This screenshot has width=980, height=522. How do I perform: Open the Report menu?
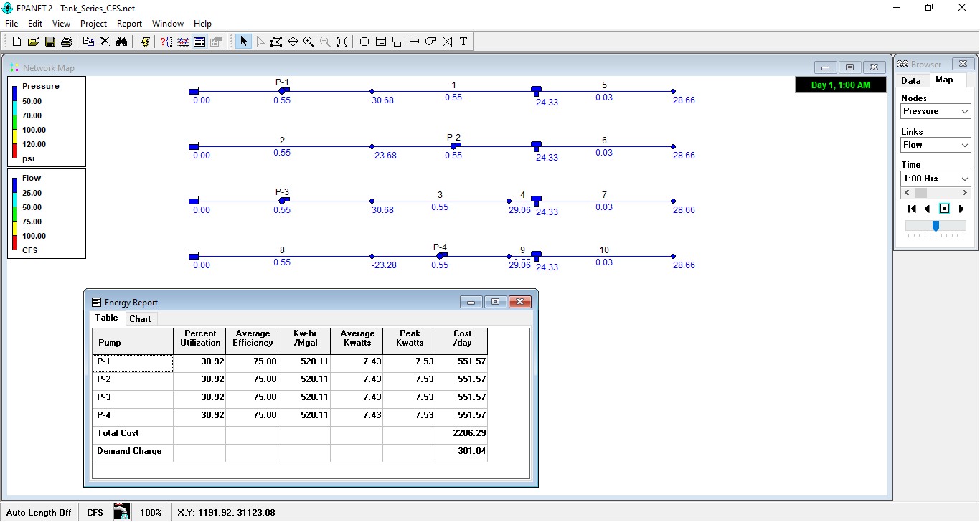click(129, 23)
